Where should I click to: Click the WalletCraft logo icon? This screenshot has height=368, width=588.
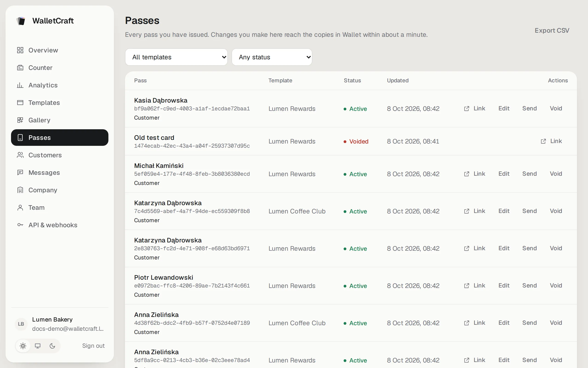pos(21,21)
